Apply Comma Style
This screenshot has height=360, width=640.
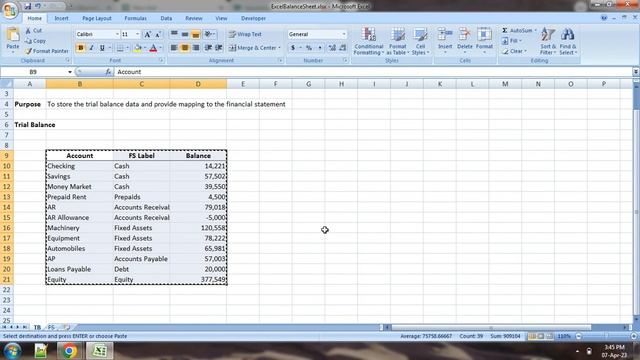320,48
